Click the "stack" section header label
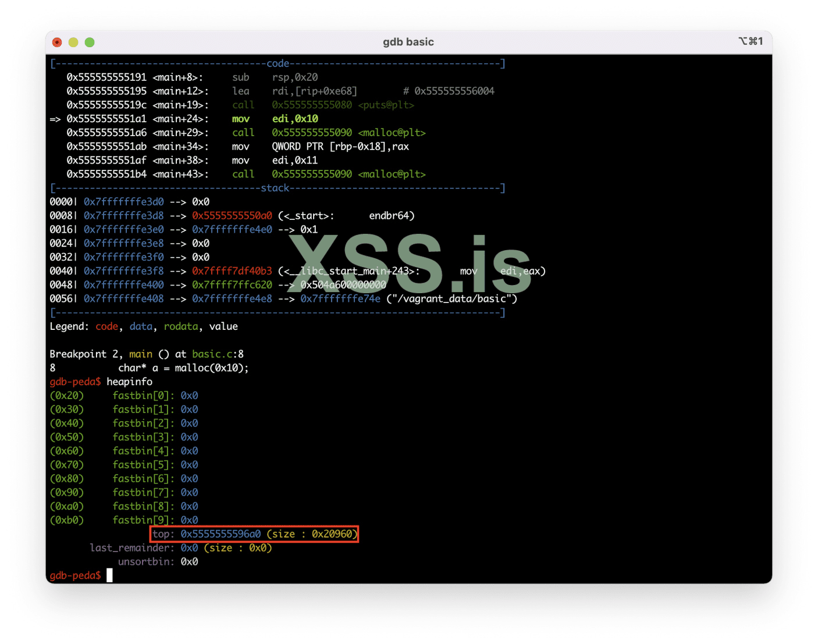Viewport: 818px width, 644px height. [x=275, y=188]
